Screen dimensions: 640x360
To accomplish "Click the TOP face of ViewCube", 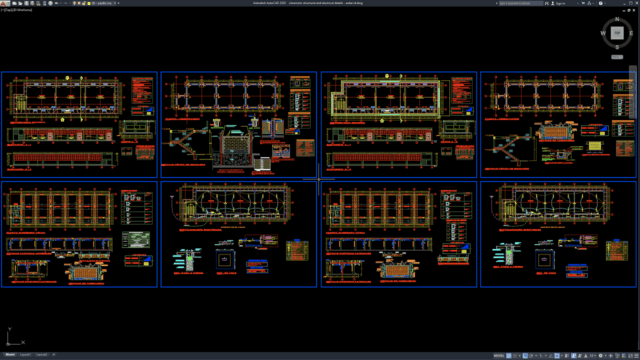I will 617,33.
